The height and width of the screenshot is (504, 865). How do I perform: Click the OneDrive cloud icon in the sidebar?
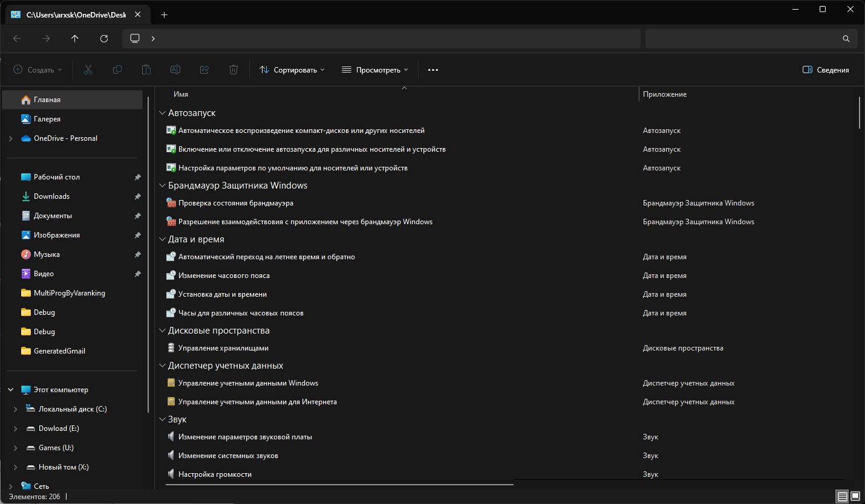pos(25,138)
